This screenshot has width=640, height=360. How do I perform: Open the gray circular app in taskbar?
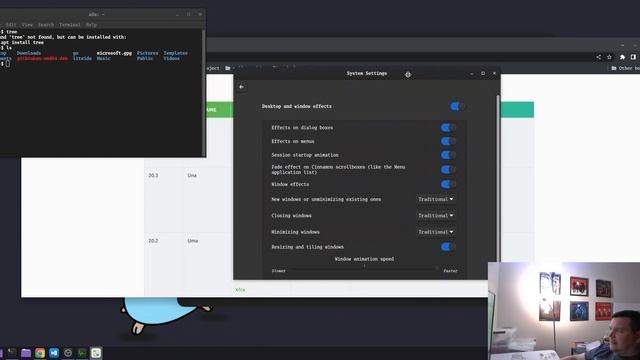pyautogui.click(x=68, y=353)
